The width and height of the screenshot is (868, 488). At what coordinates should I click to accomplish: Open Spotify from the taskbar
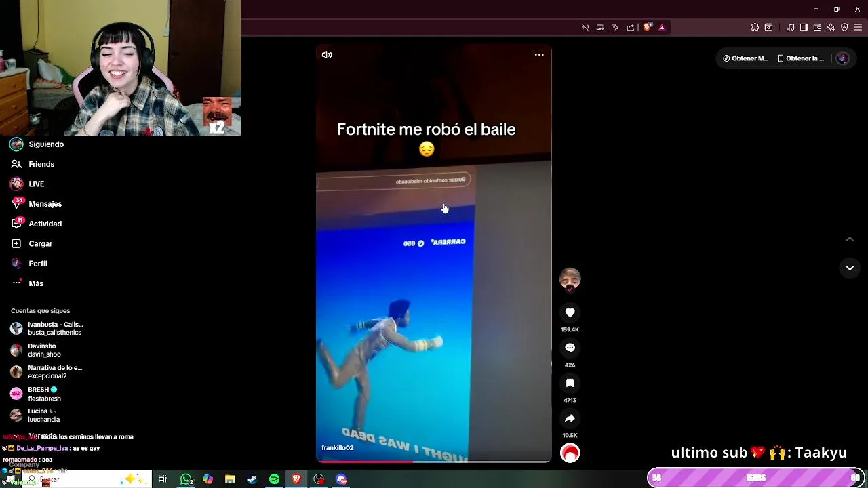(274, 479)
